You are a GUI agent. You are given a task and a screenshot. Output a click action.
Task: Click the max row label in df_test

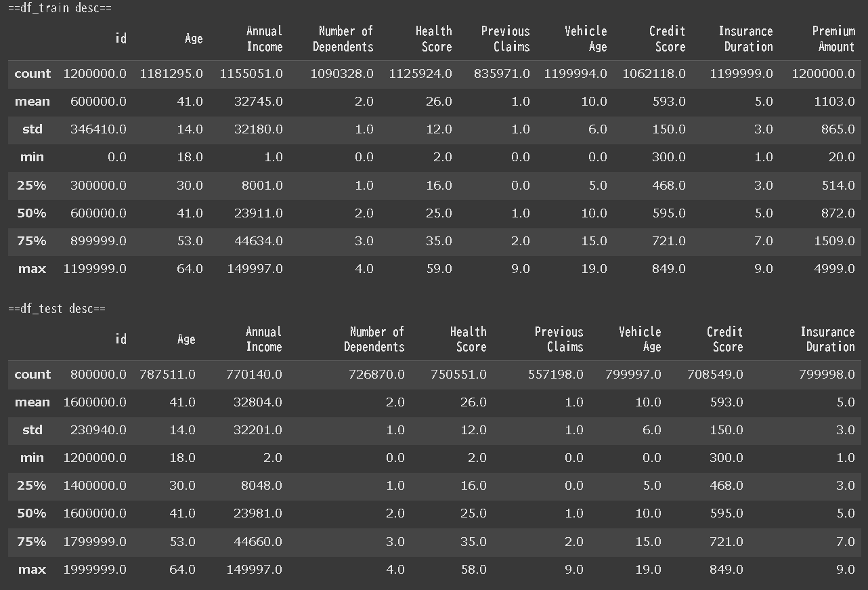pos(32,570)
